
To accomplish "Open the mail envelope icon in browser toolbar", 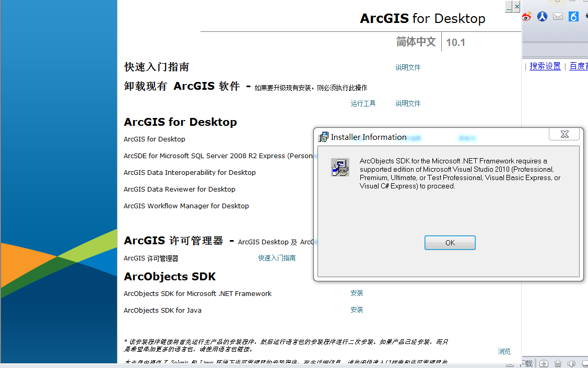I will (x=558, y=17).
